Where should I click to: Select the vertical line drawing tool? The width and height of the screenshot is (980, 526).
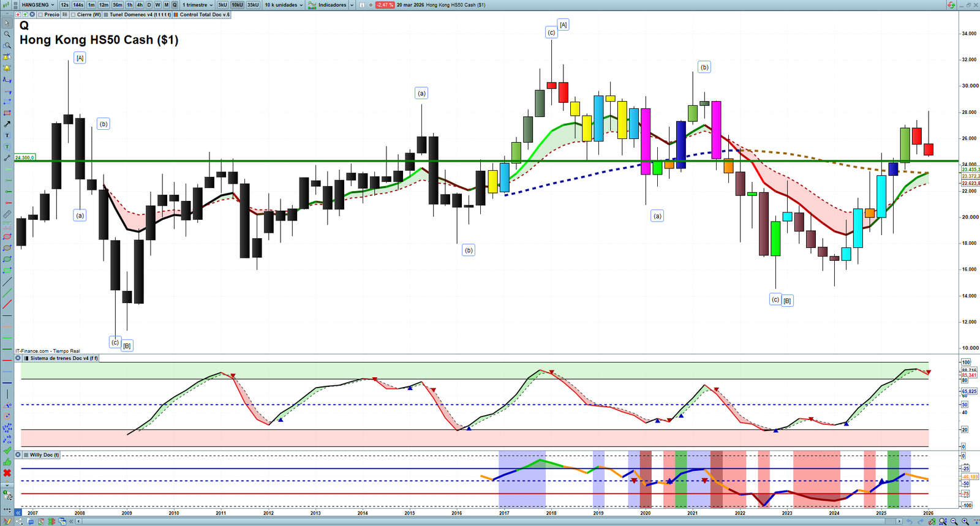(x=7, y=394)
